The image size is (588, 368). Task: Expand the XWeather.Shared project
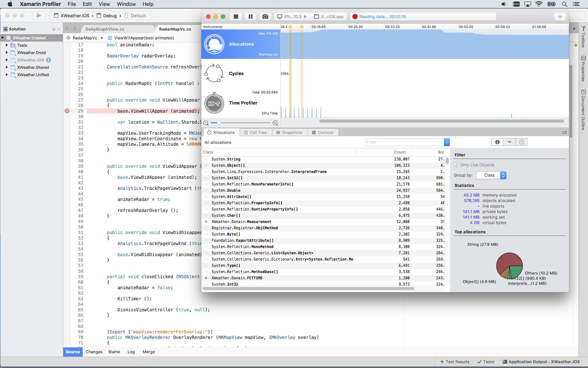pos(7,67)
